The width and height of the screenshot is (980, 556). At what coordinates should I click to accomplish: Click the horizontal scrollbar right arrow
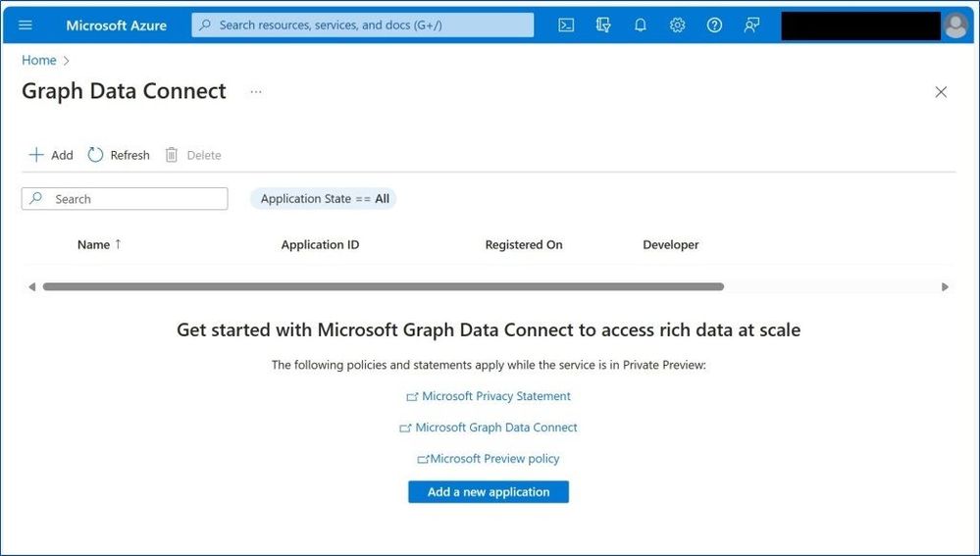[945, 287]
